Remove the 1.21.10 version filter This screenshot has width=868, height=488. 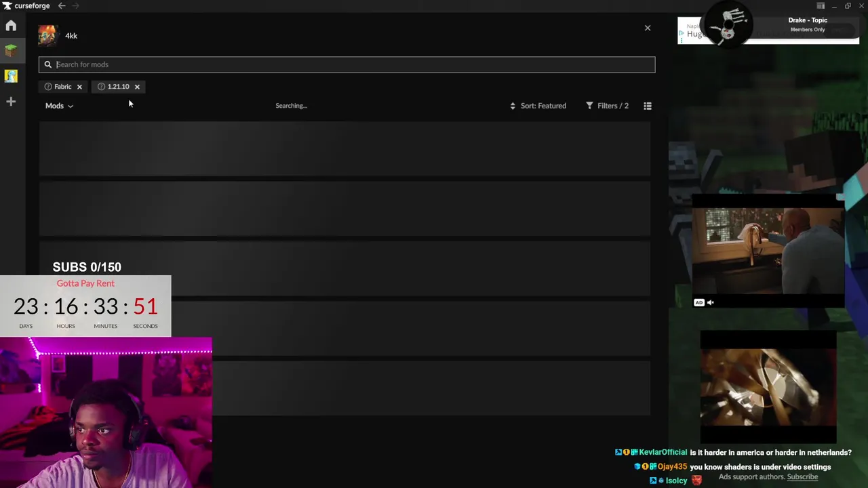click(x=137, y=87)
